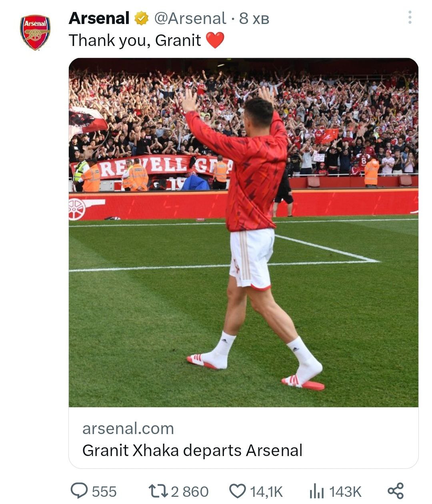Viewport: 432px width, 504px height.
Task: Open view analytics bar chart icon
Action: tap(316, 491)
